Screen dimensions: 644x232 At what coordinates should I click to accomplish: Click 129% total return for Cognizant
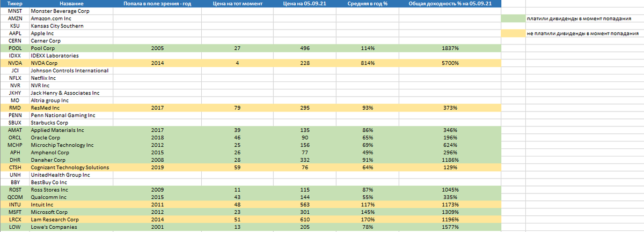450,168
